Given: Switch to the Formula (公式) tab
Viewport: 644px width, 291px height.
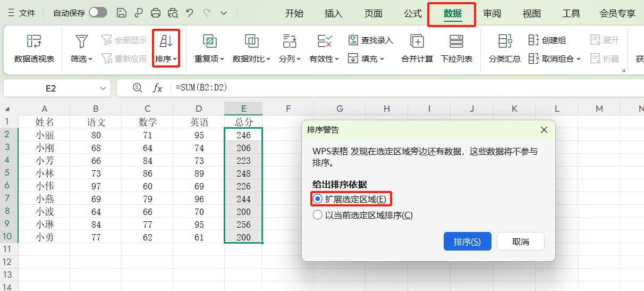Looking at the screenshot, I should point(412,14).
